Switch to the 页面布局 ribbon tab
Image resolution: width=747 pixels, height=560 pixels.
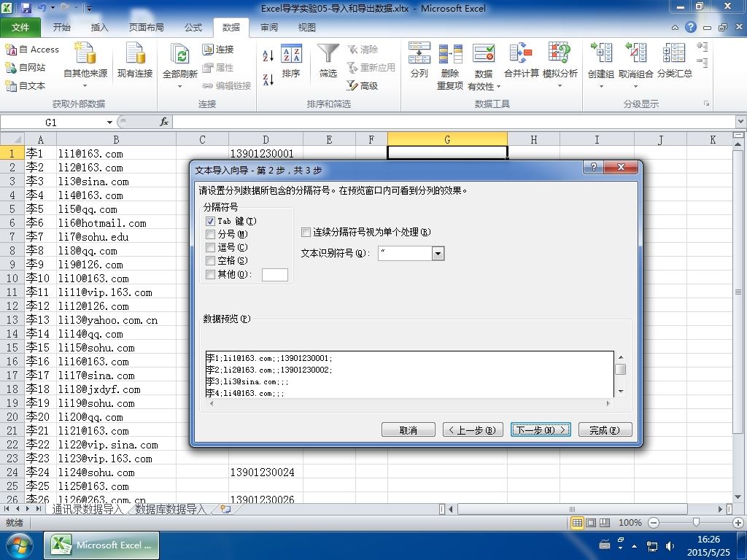pyautogui.click(x=146, y=28)
